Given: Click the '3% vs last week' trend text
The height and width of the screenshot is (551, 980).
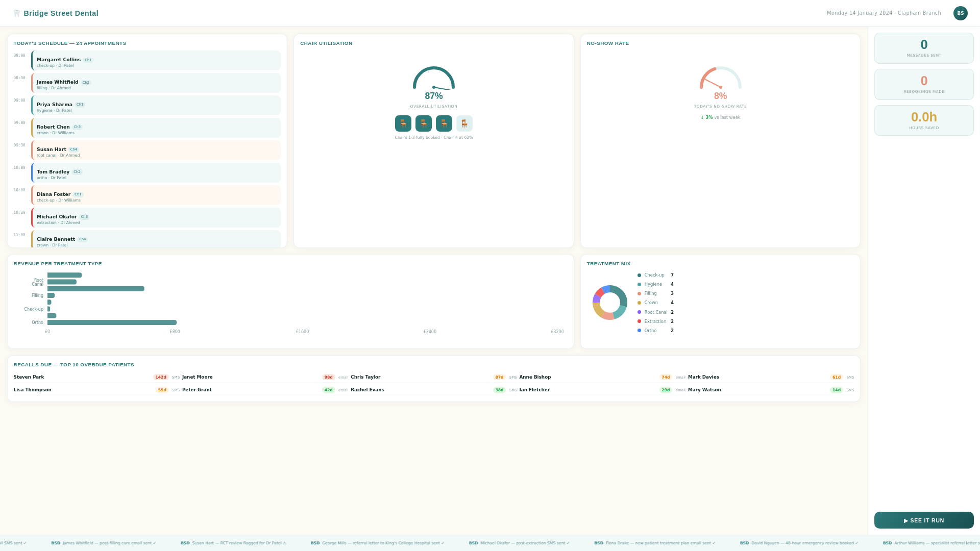Looking at the screenshot, I should point(720,117).
